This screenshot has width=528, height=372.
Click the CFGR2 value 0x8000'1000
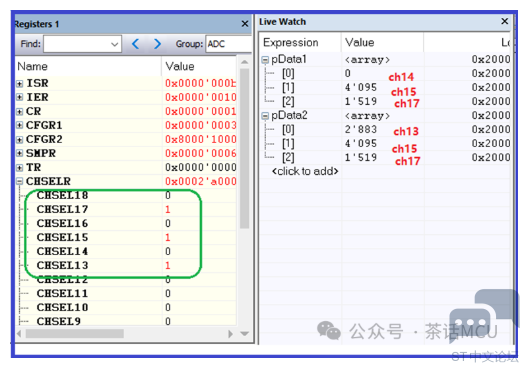[x=201, y=139]
